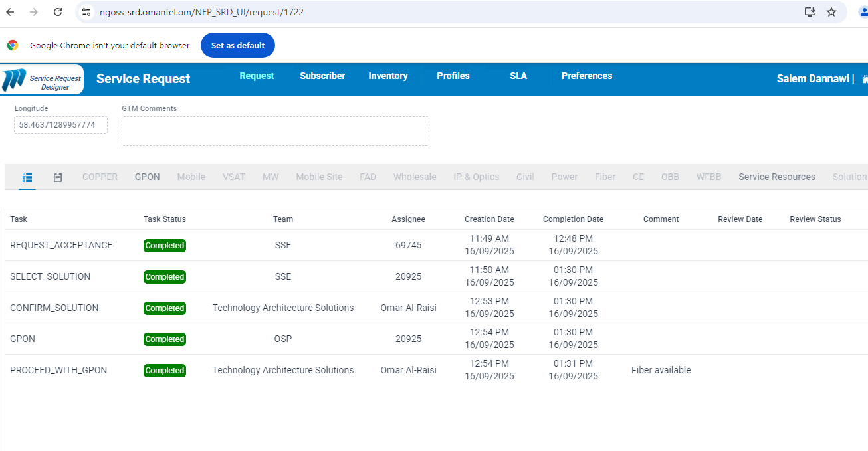Switch to the Service Resources tab
The width and height of the screenshot is (868, 451).
(776, 177)
